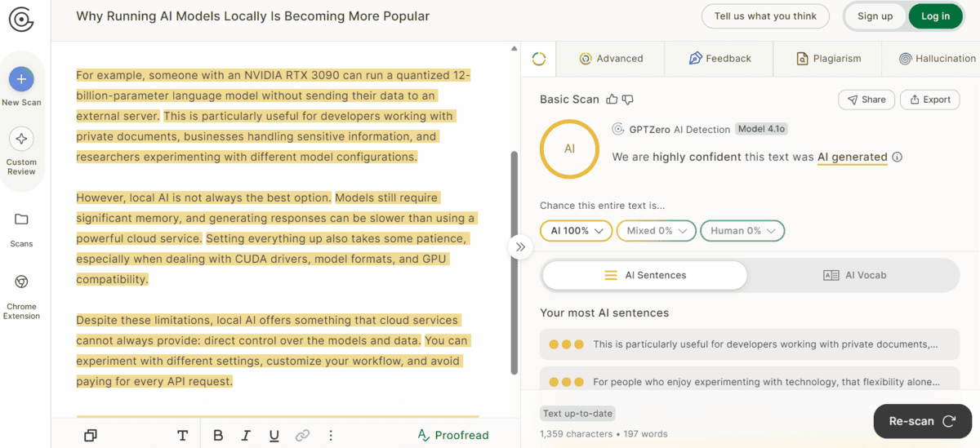Expand the Human 0% dropdown

(742, 231)
